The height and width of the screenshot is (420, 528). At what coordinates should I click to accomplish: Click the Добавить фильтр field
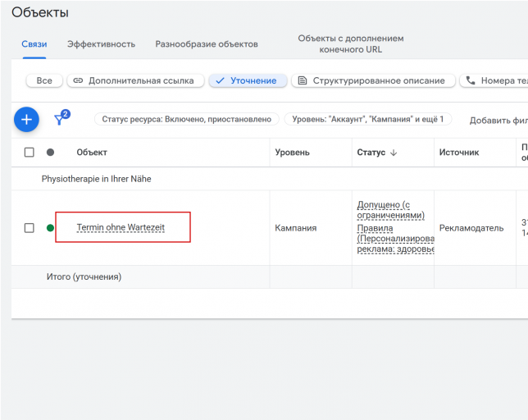point(497,121)
